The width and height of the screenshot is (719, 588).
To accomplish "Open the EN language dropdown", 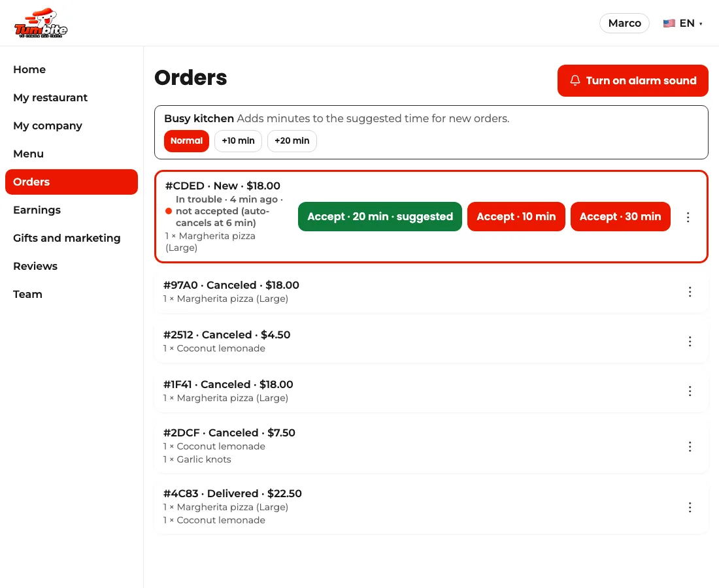I will (683, 24).
